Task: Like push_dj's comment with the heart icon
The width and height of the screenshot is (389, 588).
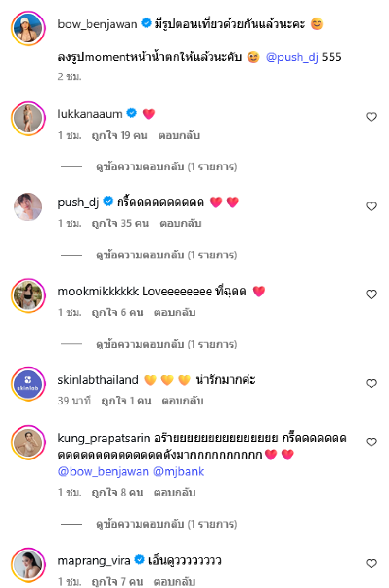Action: coord(371,206)
